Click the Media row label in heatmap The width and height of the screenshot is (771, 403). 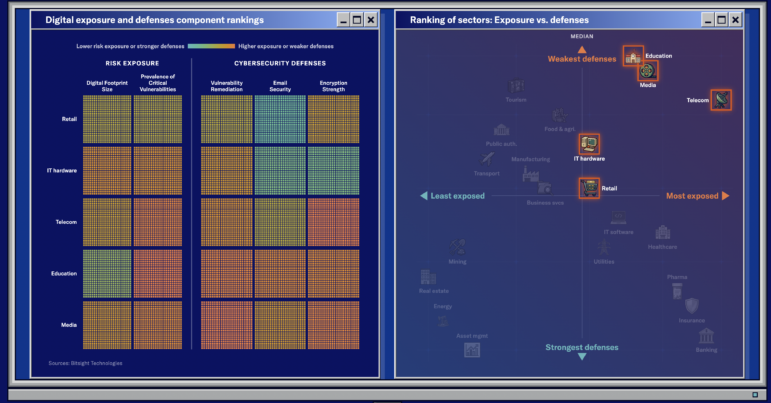[69, 325]
